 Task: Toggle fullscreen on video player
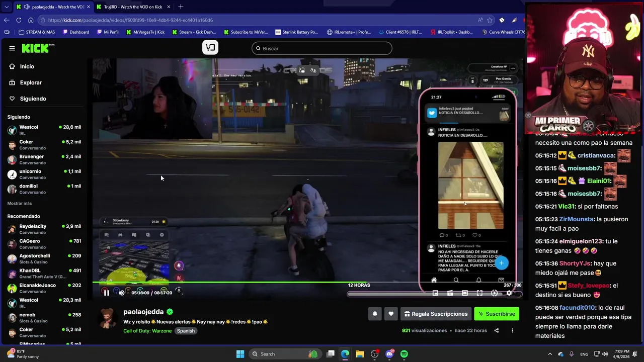(479, 293)
